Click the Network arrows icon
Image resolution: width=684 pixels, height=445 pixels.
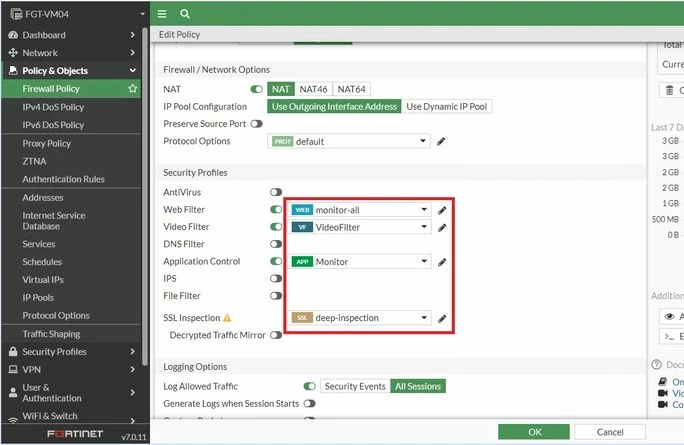(x=13, y=53)
